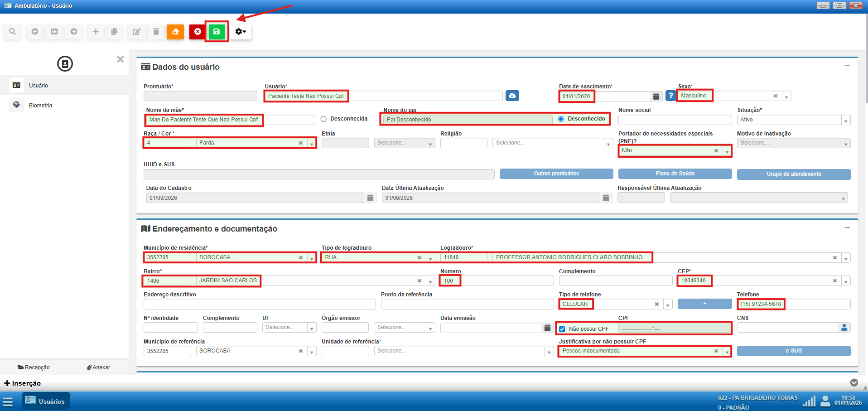This screenshot has height=411, width=868.
Task: Click the duplicate record toolbar icon
Action: coord(115,32)
